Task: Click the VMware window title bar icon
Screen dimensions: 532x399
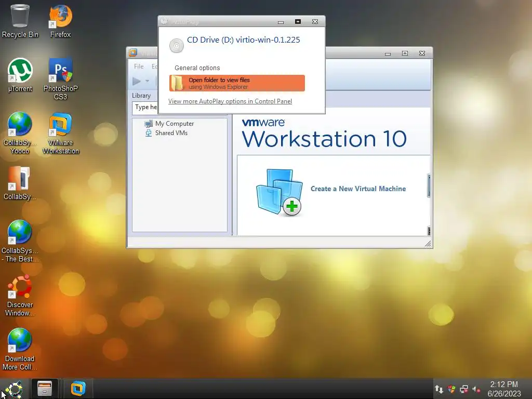Action: tap(133, 52)
